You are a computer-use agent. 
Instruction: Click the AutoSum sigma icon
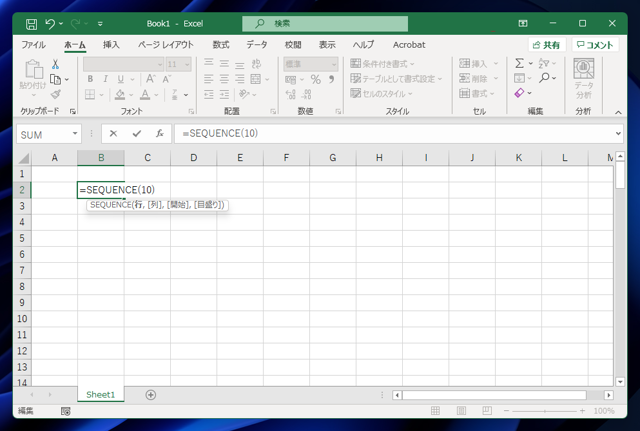click(x=519, y=63)
